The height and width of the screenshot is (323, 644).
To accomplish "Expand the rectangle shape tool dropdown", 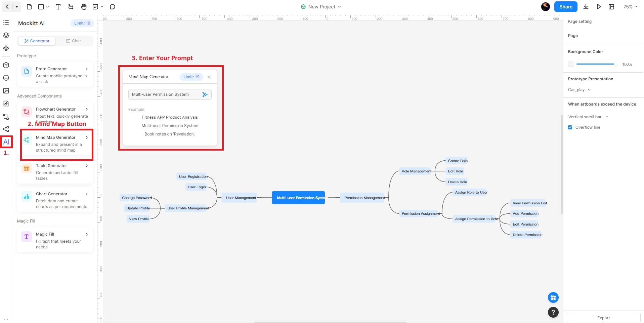I will 48,7.
